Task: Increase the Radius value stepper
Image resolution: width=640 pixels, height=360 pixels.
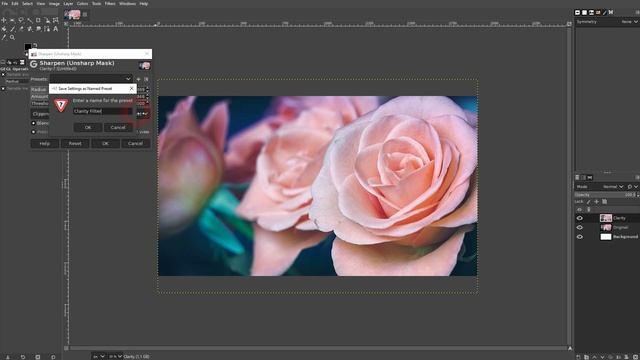Action: [147, 88]
